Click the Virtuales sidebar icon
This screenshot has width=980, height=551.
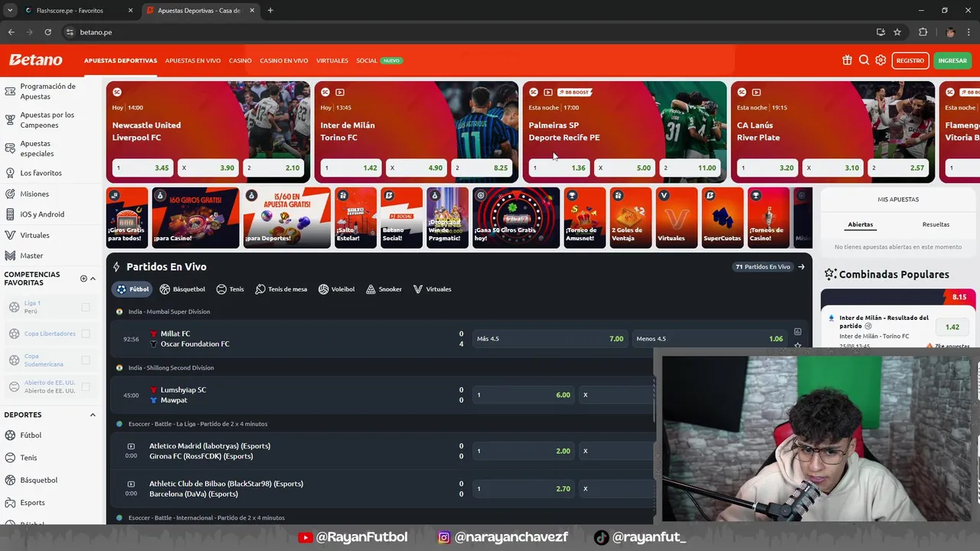tap(10, 235)
